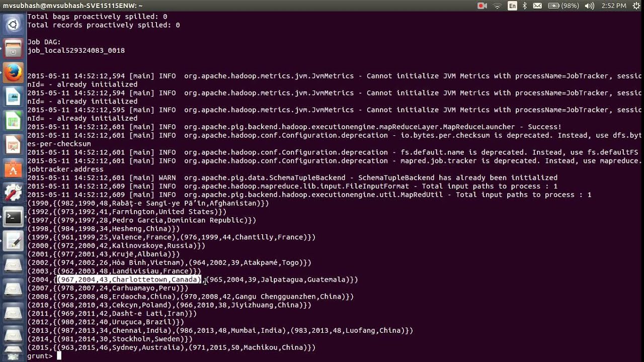Click the 2000 Kalinovskoye Russia row

tap(116, 245)
